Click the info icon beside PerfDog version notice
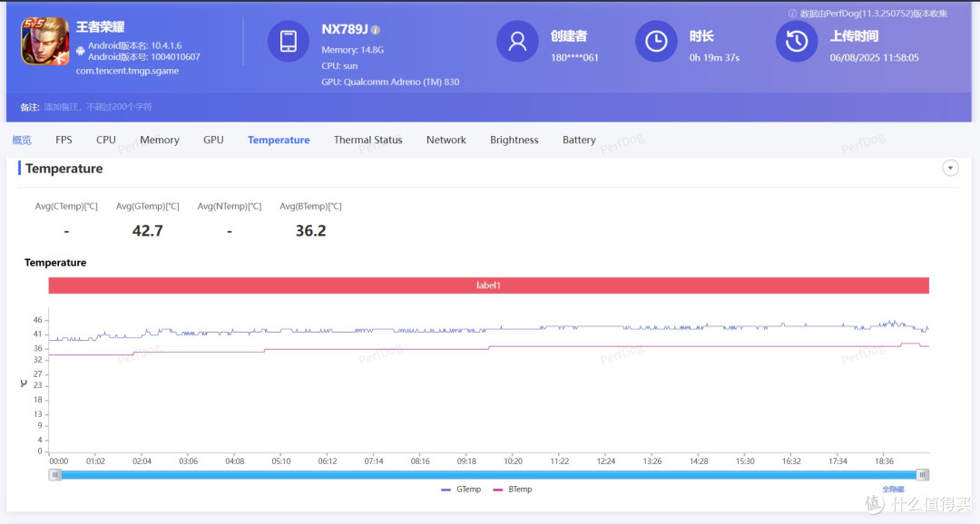980x524 pixels. point(792,13)
